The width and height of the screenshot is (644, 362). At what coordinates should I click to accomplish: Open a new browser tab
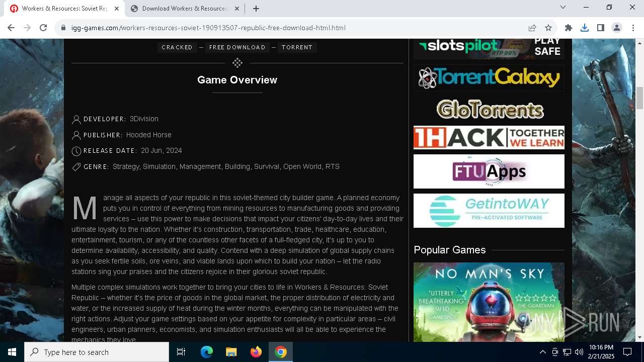coord(256,9)
